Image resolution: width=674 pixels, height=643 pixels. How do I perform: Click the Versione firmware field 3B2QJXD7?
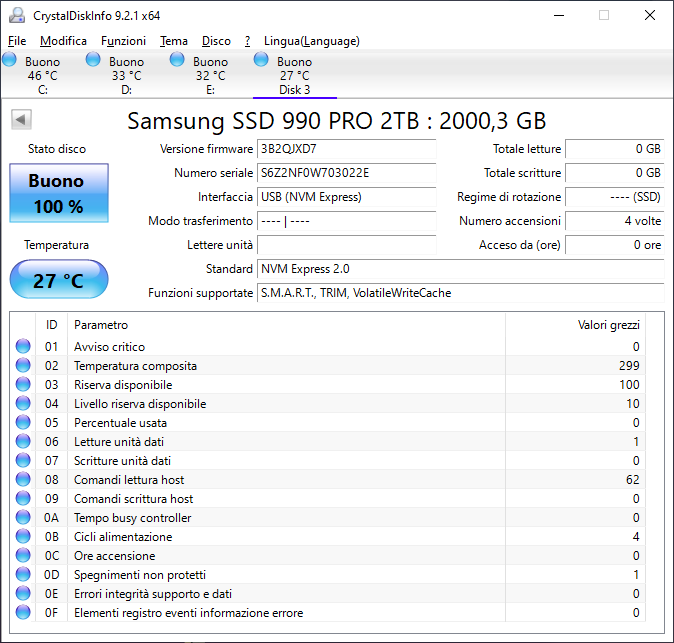(x=346, y=149)
